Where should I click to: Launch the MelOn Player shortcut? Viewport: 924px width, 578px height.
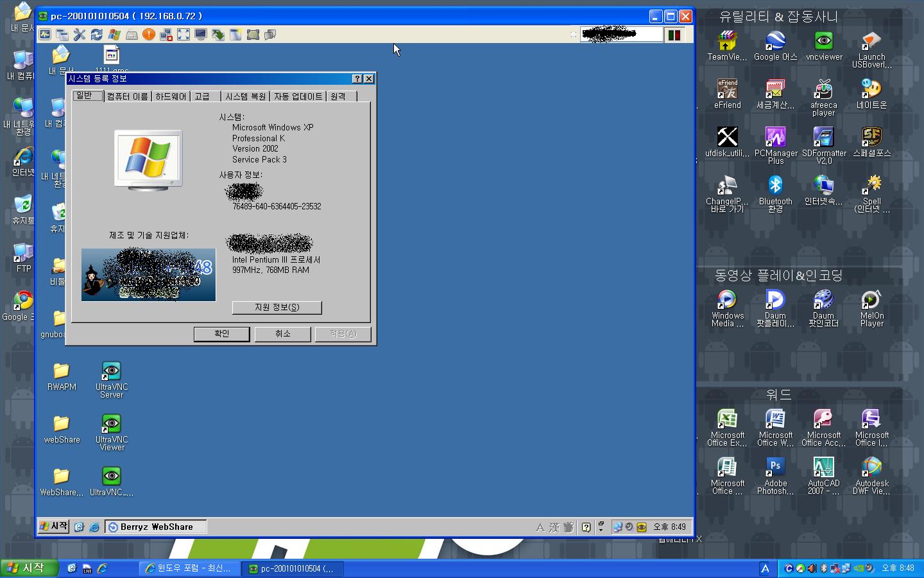click(871, 308)
